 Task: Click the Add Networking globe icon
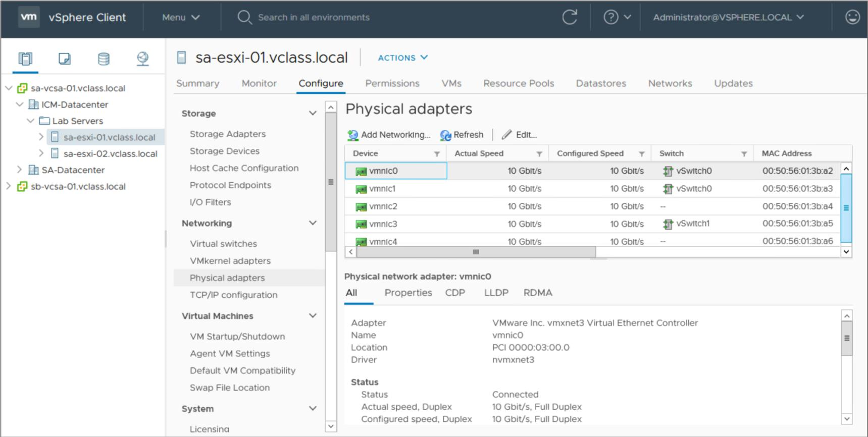tap(352, 135)
